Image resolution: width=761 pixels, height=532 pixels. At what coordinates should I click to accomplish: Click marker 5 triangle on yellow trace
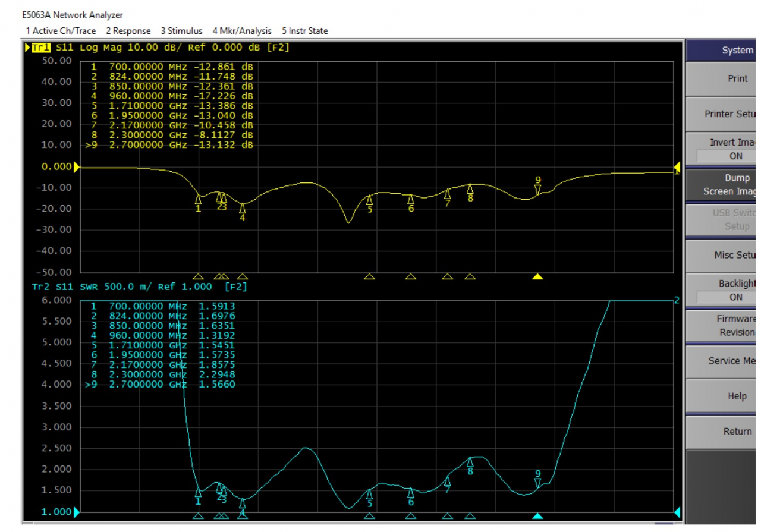tap(369, 200)
